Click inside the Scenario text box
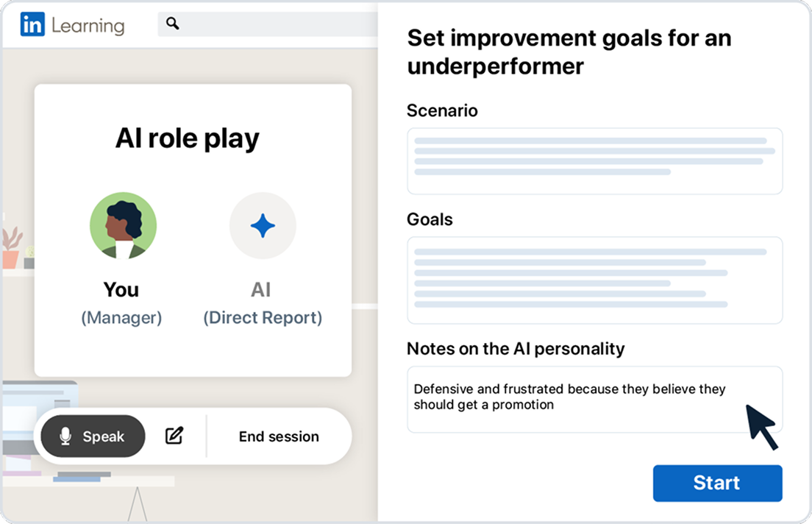Image resolution: width=812 pixels, height=524 pixels. 594,161
